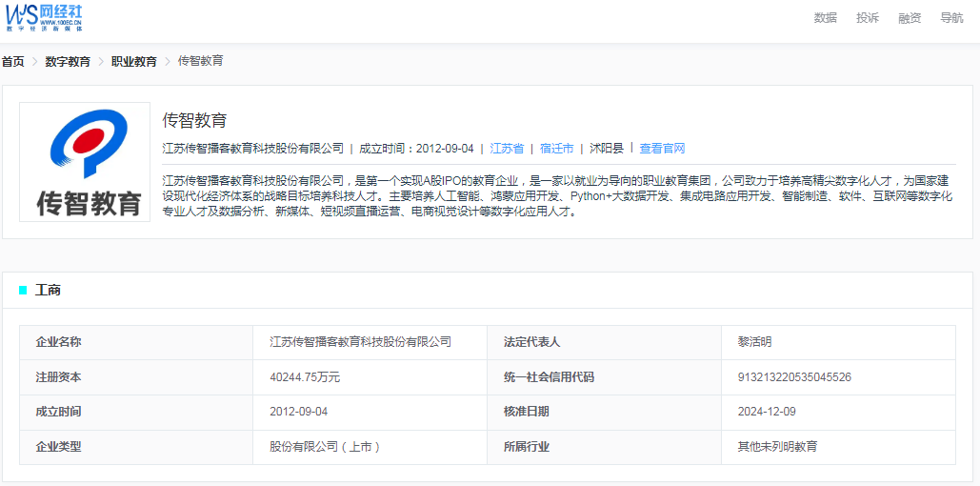Image resolution: width=980 pixels, height=486 pixels.
Task: Click 传智教育 in the breadcrumb
Action: [x=201, y=61]
